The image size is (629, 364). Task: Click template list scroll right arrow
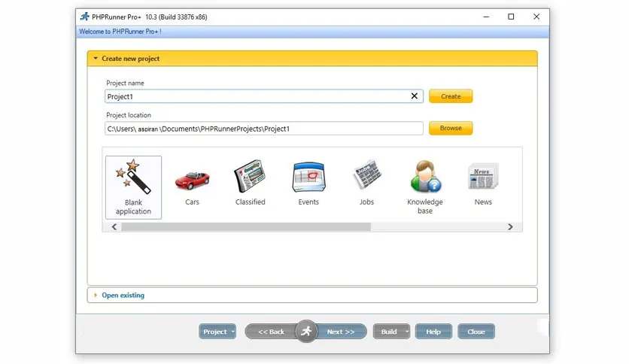click(510, 227)
